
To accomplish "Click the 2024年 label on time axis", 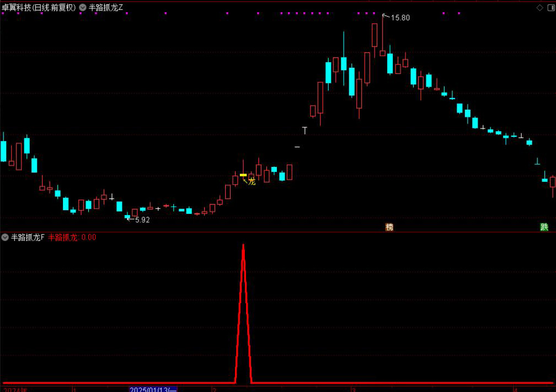I will (x=15, y=389).
